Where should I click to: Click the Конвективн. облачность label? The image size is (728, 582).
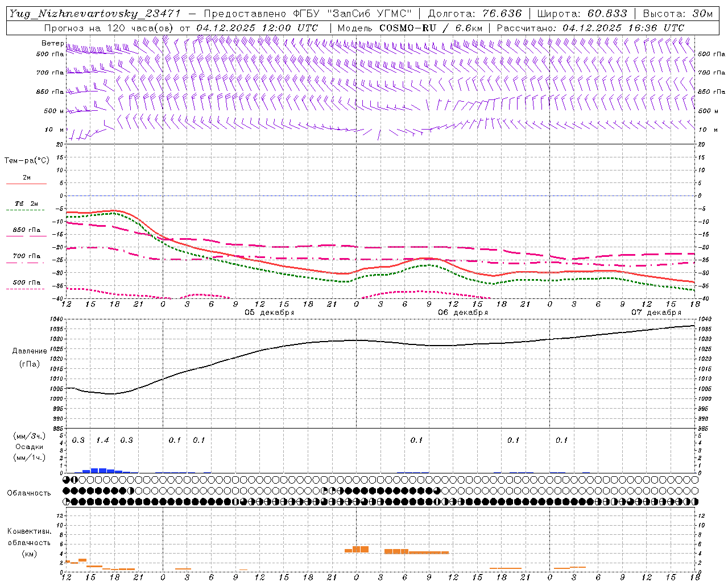coord(29,537)
